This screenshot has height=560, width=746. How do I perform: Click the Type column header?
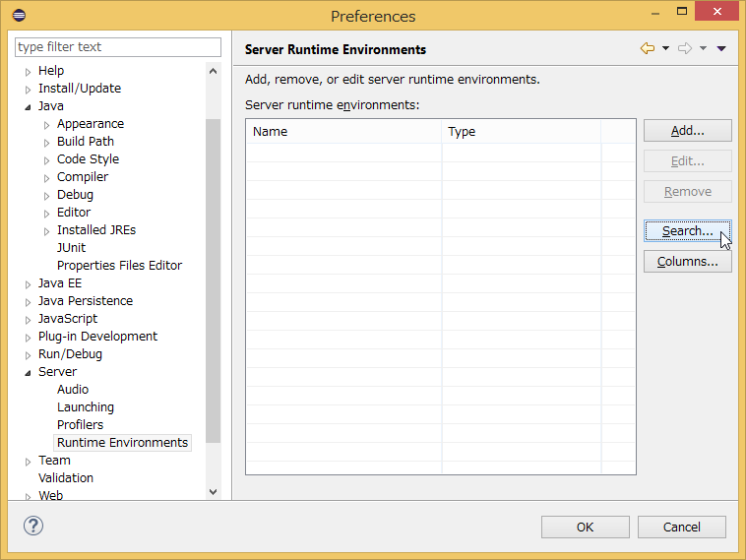[x=522, y=131]
